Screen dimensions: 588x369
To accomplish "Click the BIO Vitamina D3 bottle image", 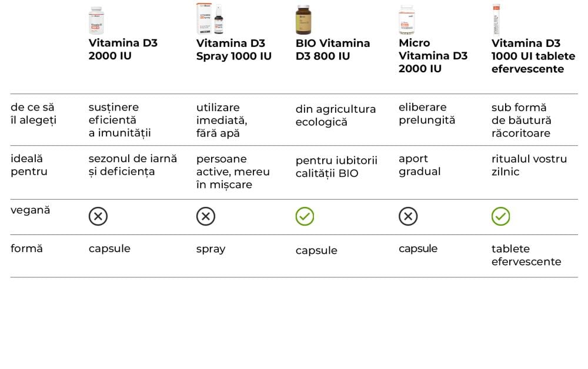I will pos(303,19).
